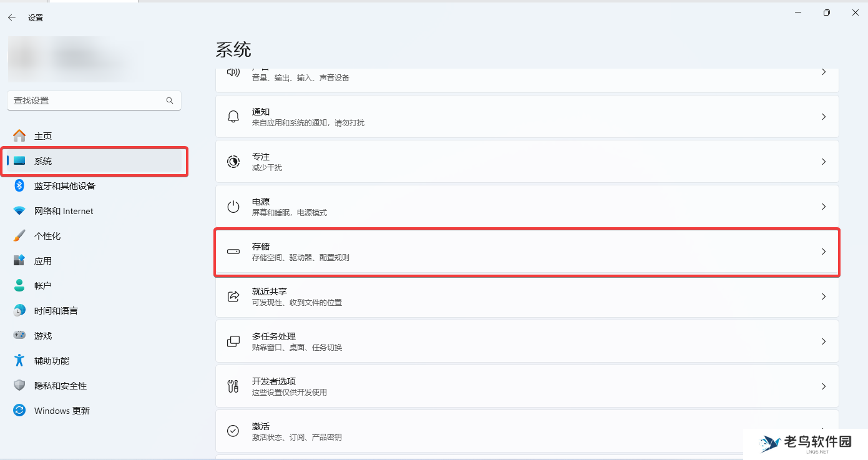Click the 通知 bell icon
This screenshot has width=868, height=460.
coord(233,116)
